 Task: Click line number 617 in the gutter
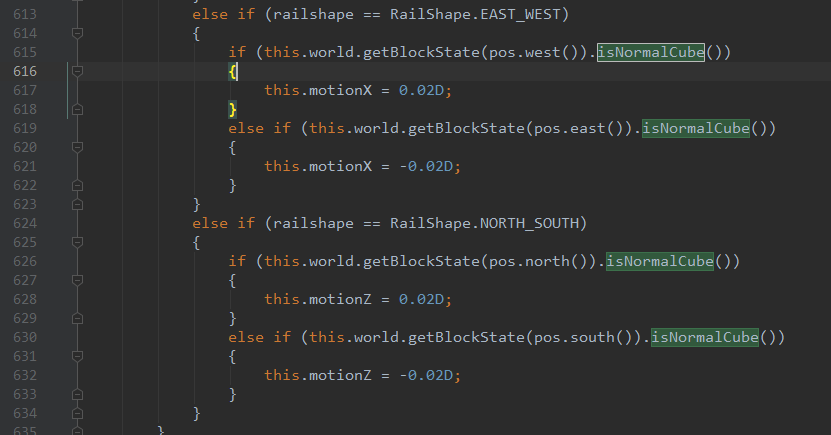tap(25, 91)
